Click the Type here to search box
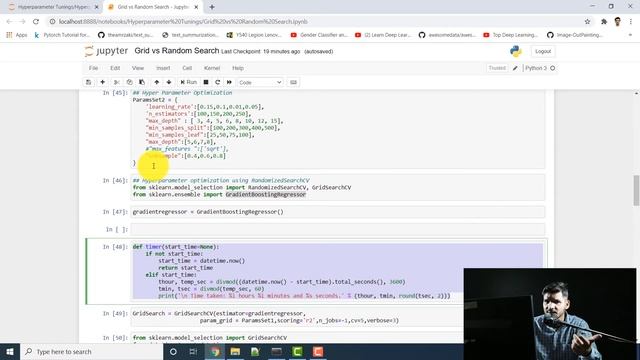 coord(91,351)
